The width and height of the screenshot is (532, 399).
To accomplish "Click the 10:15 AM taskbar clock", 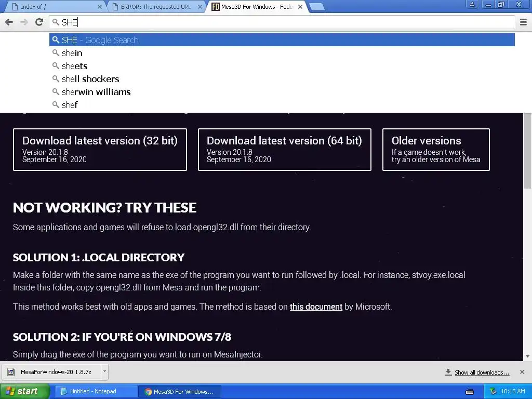I will pyautogui.click(x=513, y=392).
